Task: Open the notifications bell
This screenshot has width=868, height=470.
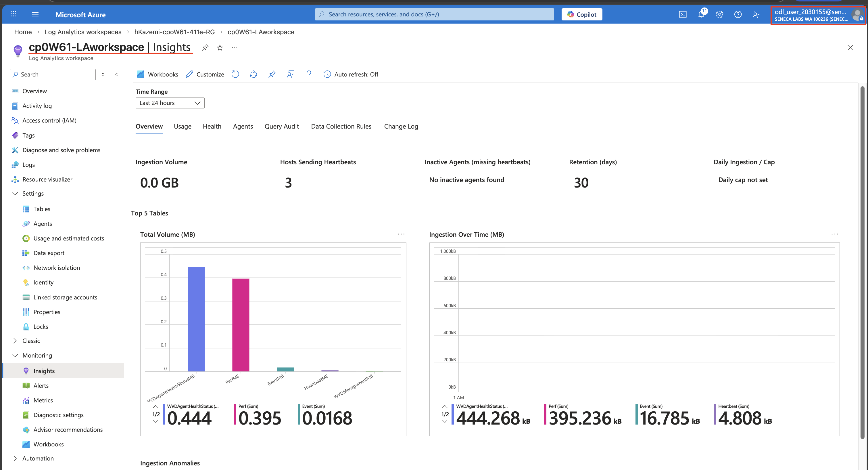Action: point(701,14)
